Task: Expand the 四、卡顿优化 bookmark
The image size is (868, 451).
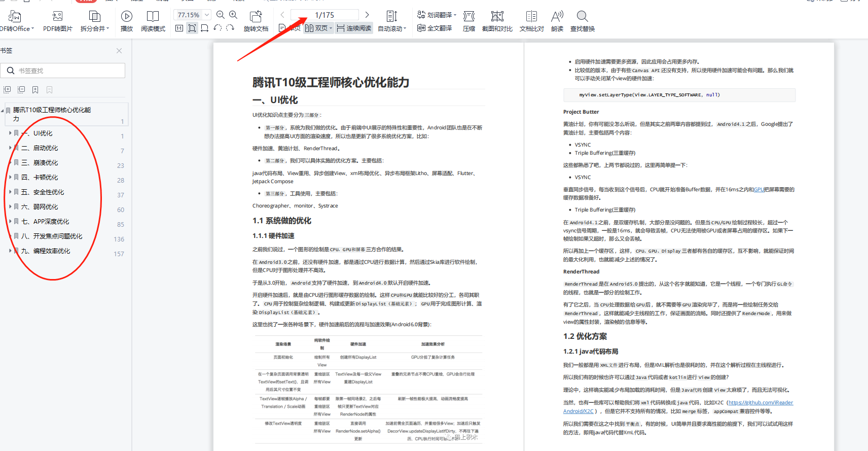Action: (x=10, y=177)
